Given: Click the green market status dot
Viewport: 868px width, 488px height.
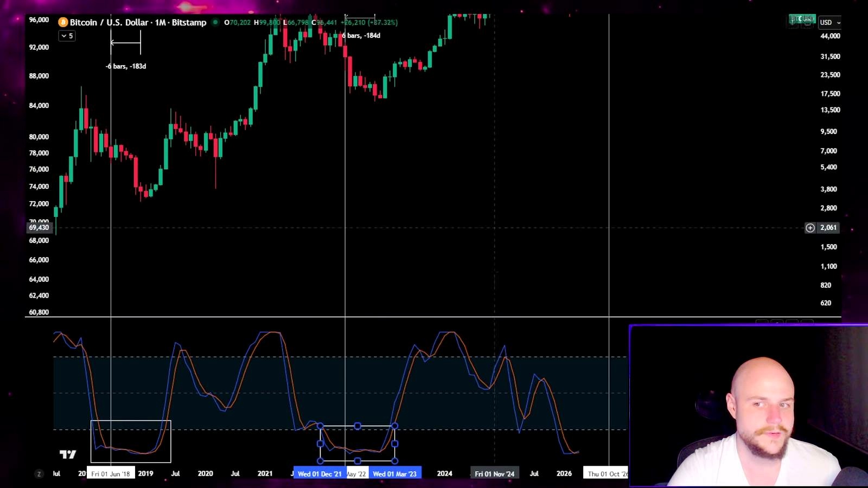Looking at the screenshot, I should point(215,22).
